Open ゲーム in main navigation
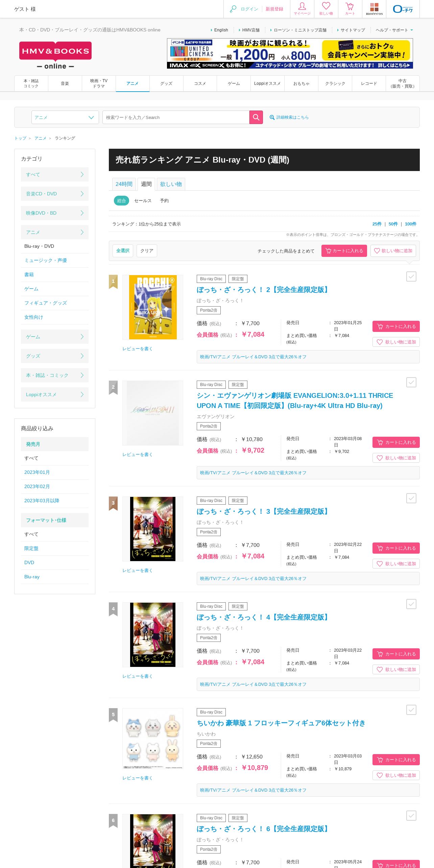The width and height of the screenshot is (434, 868). point(234,83)
